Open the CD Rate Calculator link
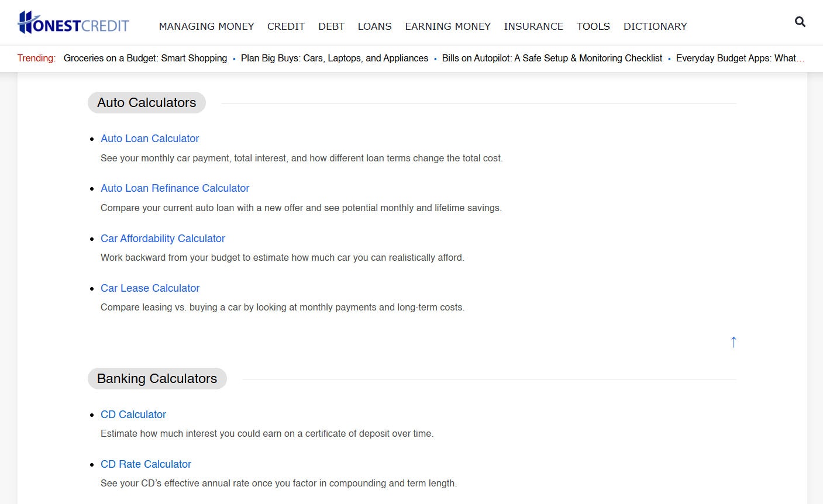The image size is (823, 504). coord(146,464)
